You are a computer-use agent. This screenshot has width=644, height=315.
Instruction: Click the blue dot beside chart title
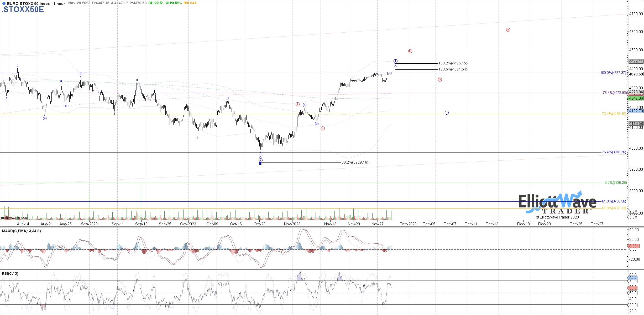(4, 4)
